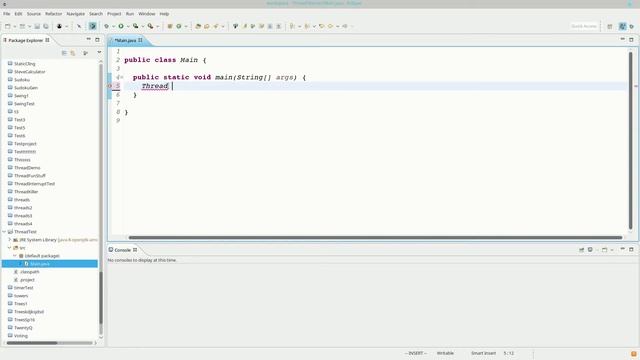Click the Open Console icon
This screenshot has width=640, height=360.
click(604, 249)
